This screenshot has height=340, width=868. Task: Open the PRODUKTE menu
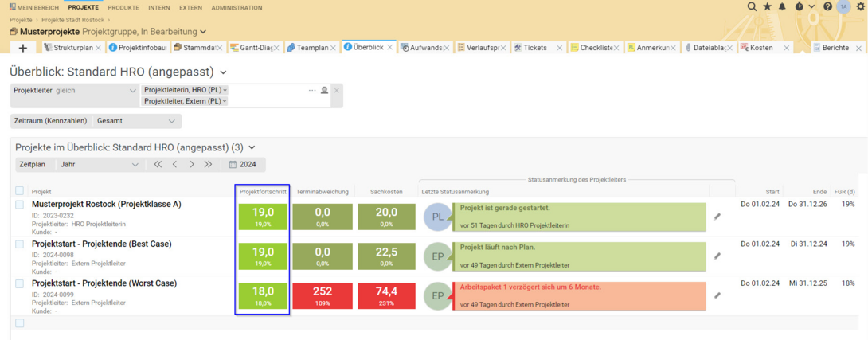[123, 7]
